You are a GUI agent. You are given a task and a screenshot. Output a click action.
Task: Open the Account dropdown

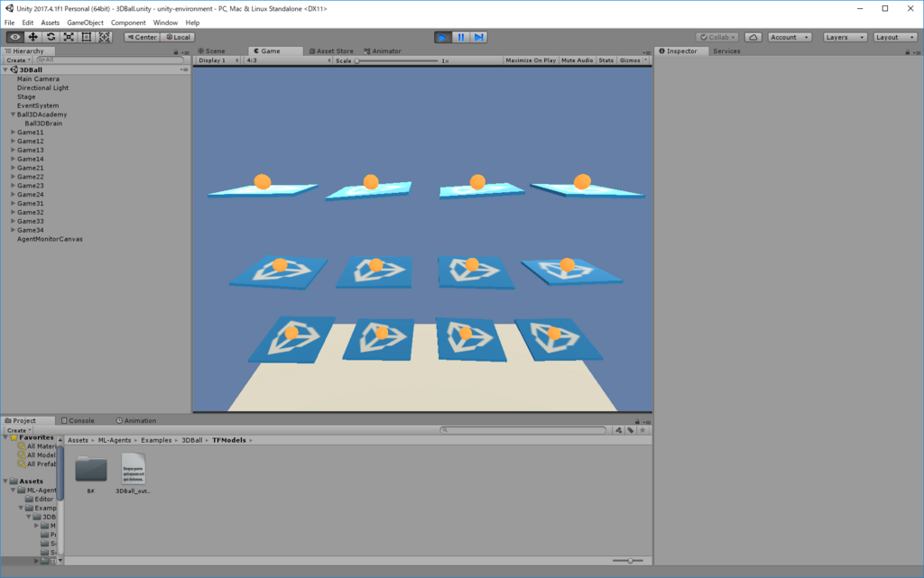(x=790, y=37)
